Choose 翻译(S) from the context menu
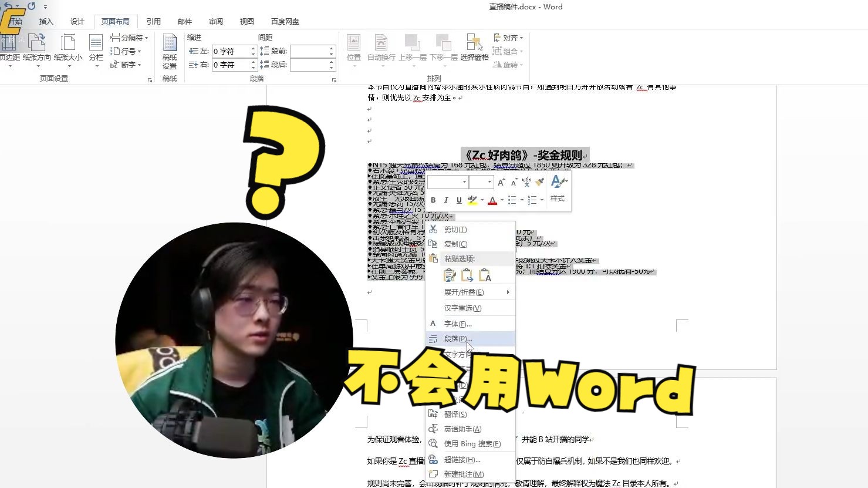 (470, 414)
